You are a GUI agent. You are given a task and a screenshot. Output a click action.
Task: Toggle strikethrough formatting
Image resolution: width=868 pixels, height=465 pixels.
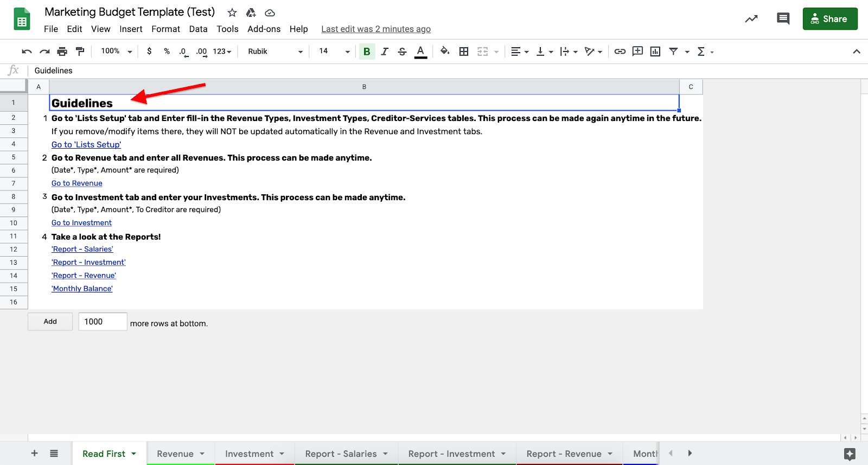point(402,52)
